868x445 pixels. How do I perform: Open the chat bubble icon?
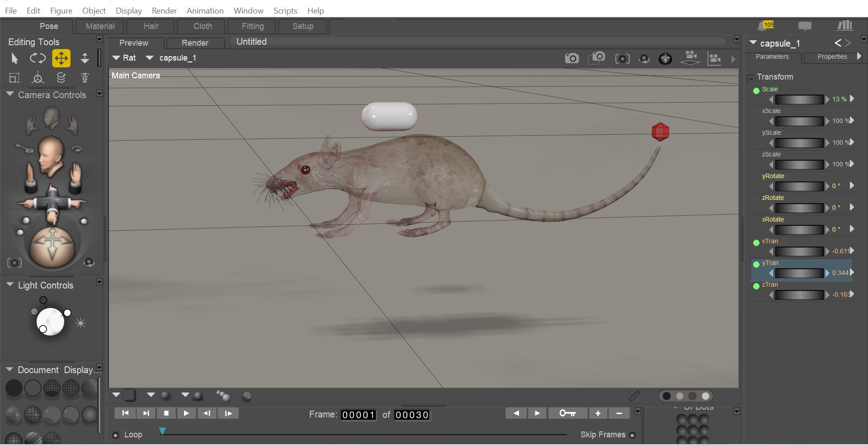click(x=805, y=26)
